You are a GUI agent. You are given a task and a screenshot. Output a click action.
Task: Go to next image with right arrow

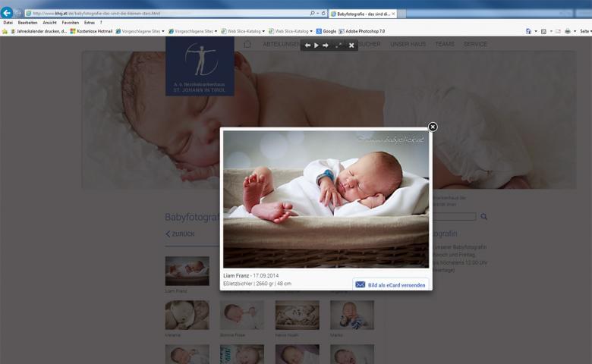[x=326, y=45]
